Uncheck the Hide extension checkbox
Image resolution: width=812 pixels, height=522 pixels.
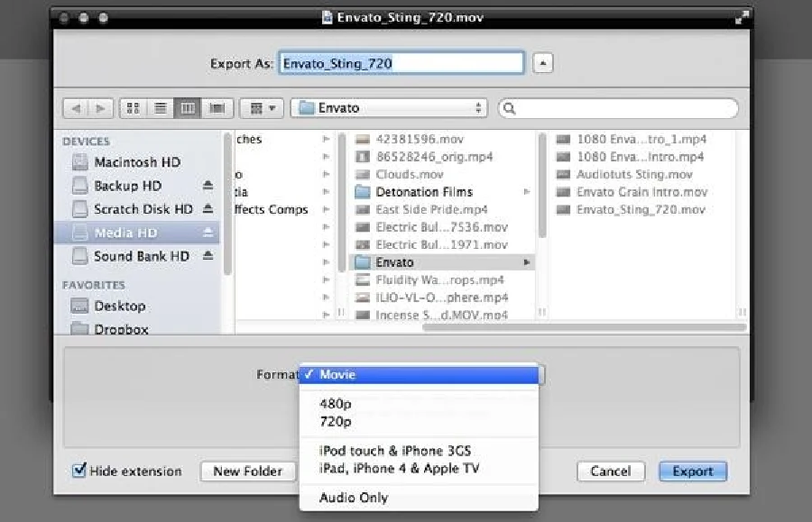tap(79, 471)
